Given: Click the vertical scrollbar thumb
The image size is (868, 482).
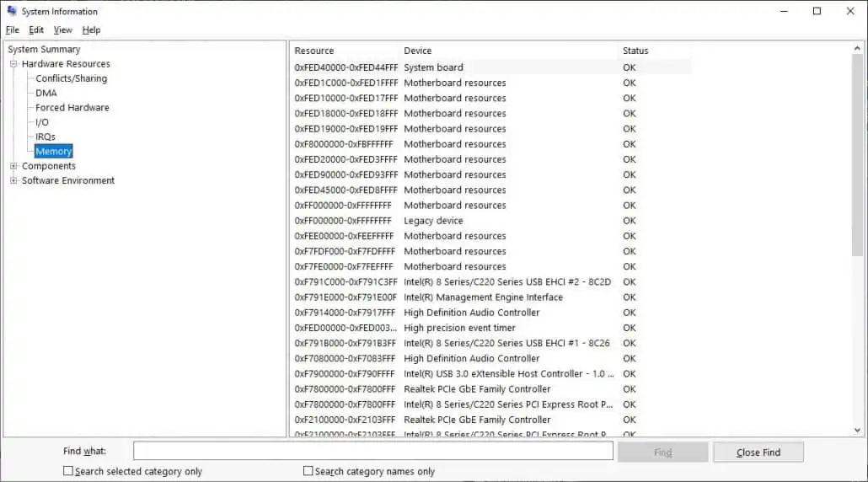Looking at the screenshot, I should (x=857, y=155).
